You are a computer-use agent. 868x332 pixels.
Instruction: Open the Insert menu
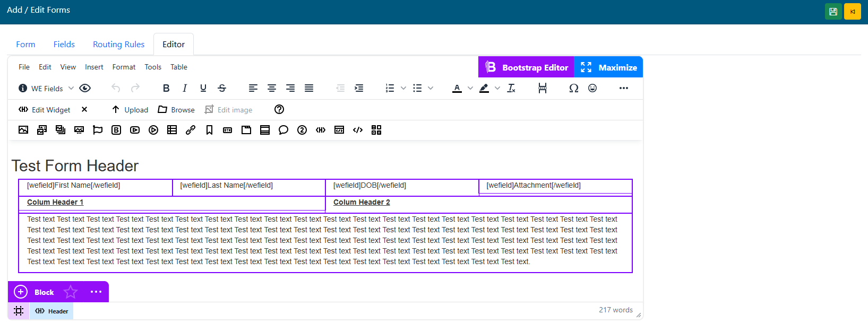(94, 67)
